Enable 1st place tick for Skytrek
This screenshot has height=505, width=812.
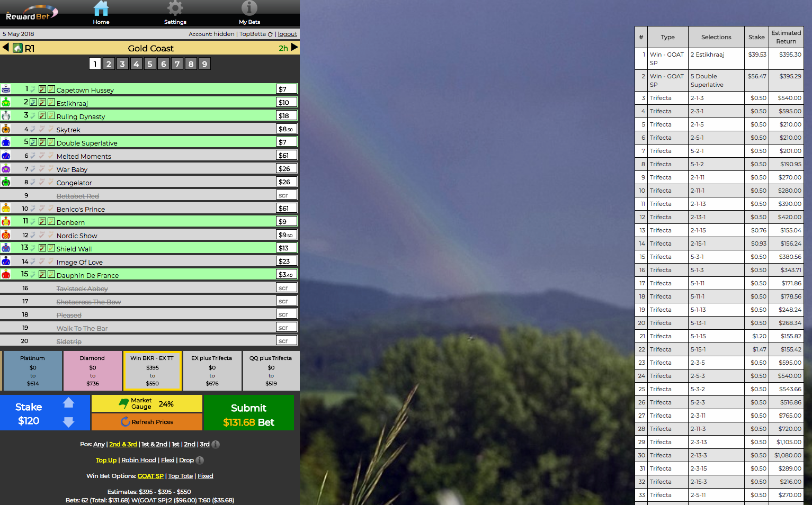33,129
